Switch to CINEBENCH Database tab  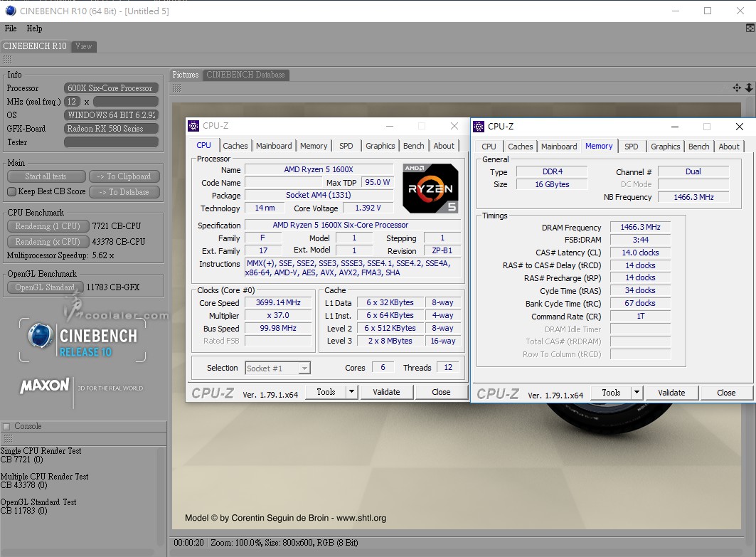tap(245, 75)
